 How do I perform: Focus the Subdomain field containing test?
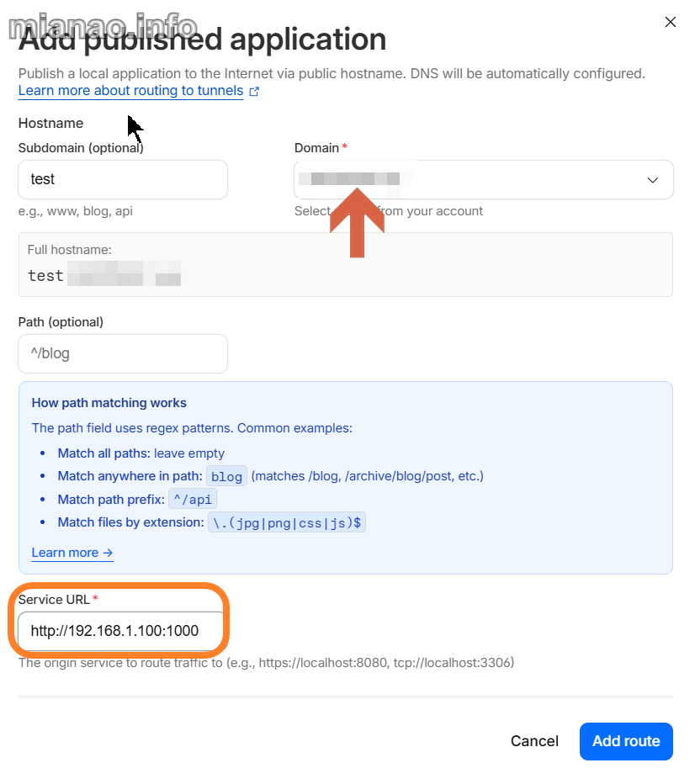pyautogui.click(x=123, y=179)
